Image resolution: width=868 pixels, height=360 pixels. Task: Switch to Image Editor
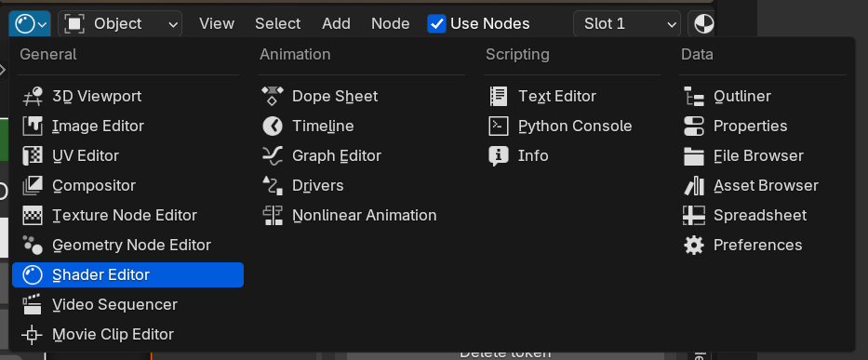(127, 127)
